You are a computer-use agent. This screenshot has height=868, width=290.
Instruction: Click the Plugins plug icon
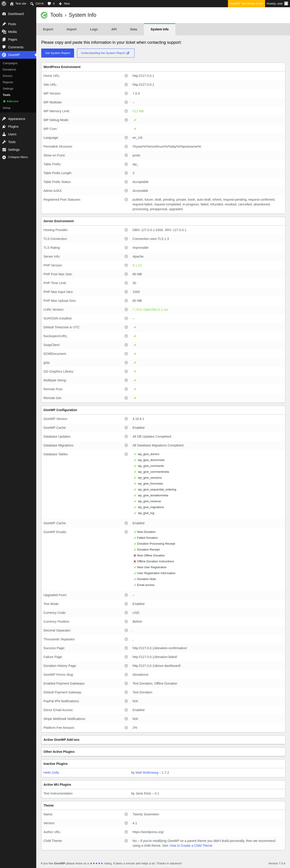[x=4, y=127]
